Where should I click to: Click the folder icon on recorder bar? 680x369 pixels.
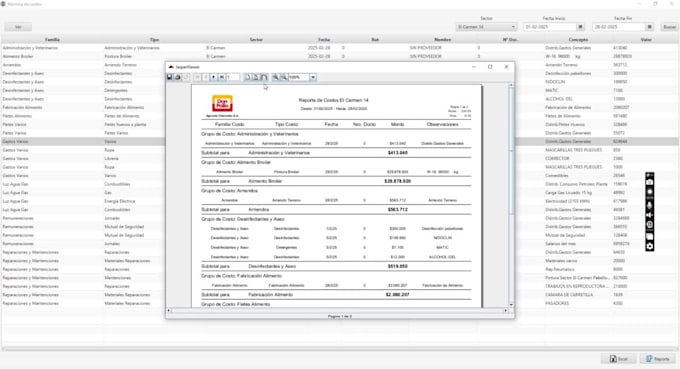click(650, 236)
